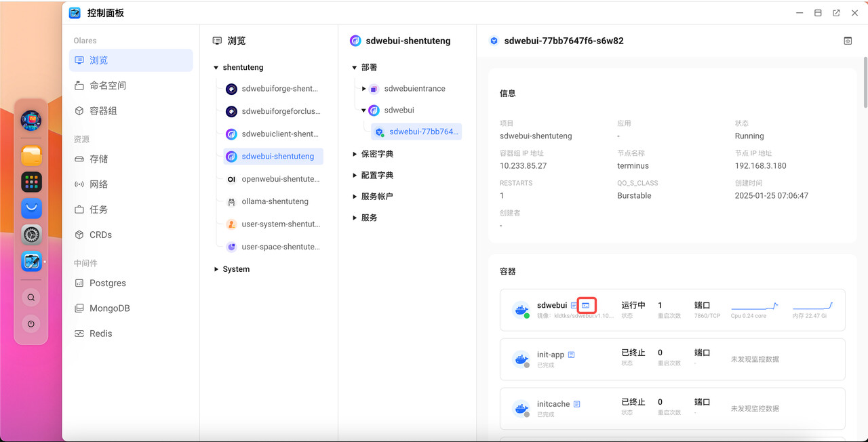Open the terminal for the sdwebui container
The image size is (868, 442).
point(586,306)
